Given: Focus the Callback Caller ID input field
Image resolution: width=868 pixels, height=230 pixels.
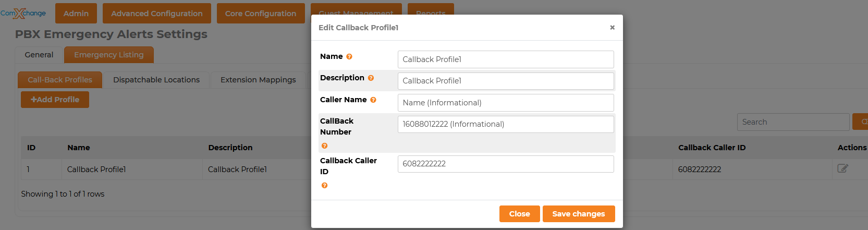Looking at the screenshot, I should (x=505, y=164).
